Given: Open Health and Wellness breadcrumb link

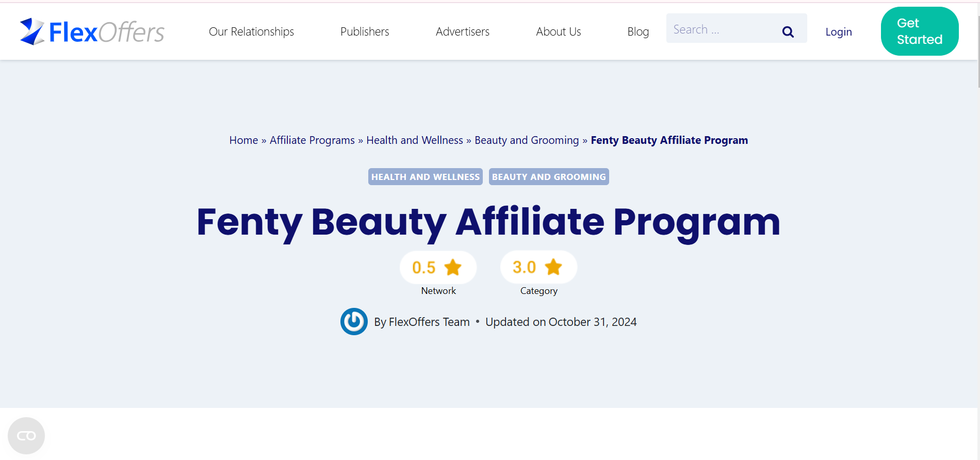Looking at the screenshot, I should tap(415, 140).
